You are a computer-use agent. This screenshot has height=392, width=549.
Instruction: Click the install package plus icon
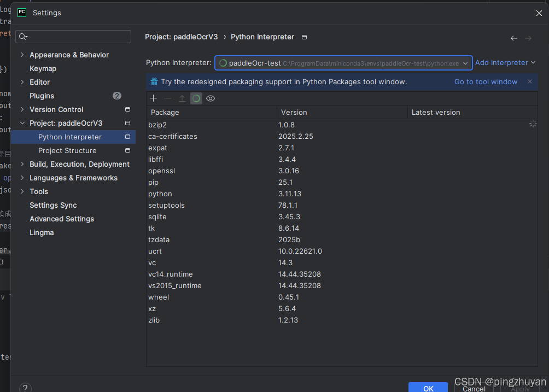(153, 98)
